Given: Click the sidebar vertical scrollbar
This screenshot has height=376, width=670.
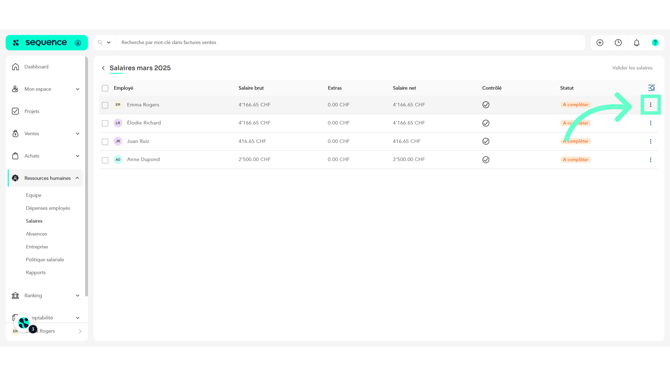Looking at the screenshot, I should click(x=86, y=176).
